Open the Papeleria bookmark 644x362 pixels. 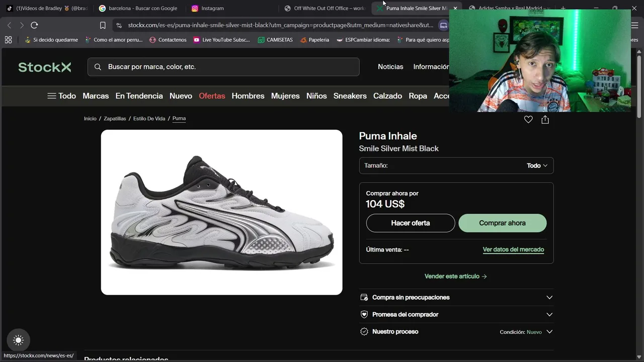[x=314, y=40]
